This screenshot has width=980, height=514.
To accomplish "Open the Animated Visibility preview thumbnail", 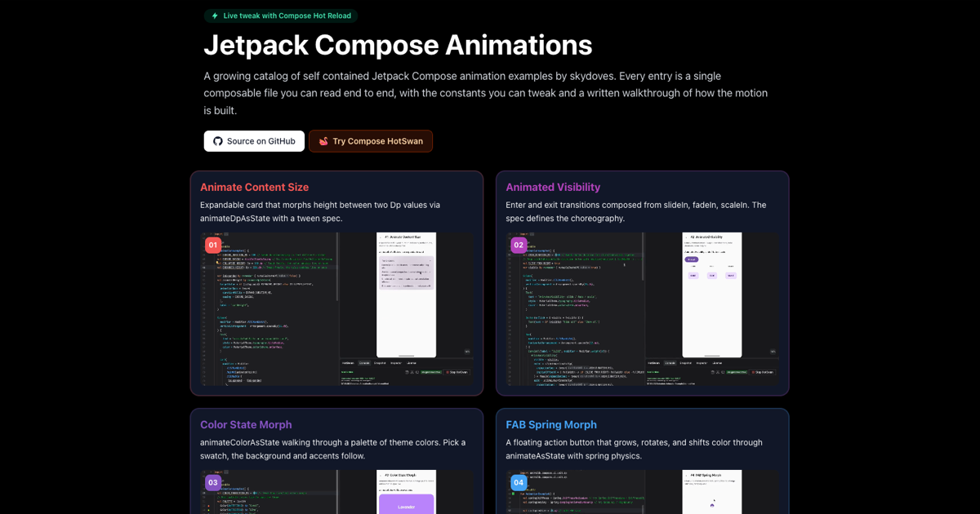I will pos(642,309).
